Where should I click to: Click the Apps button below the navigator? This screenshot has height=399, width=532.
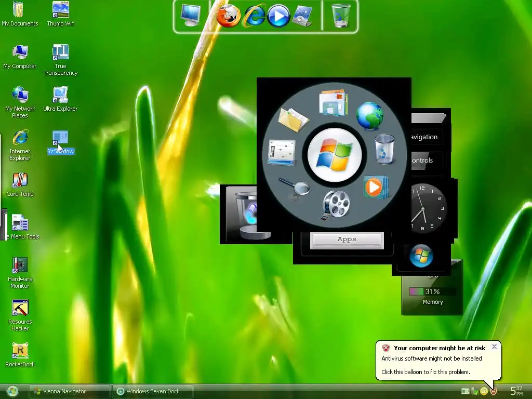pyautogui.click(x=347, y=240)
